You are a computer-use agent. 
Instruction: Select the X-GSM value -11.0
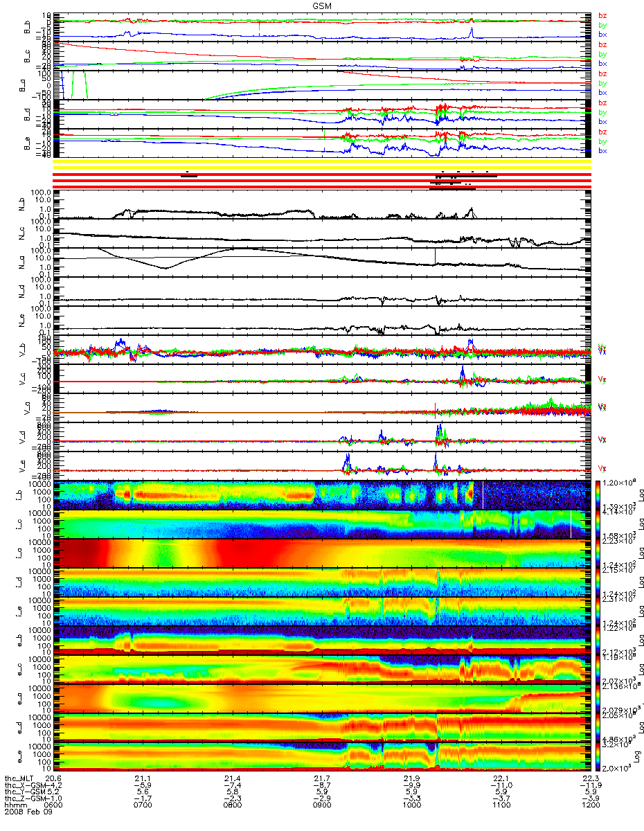[501, 785]
